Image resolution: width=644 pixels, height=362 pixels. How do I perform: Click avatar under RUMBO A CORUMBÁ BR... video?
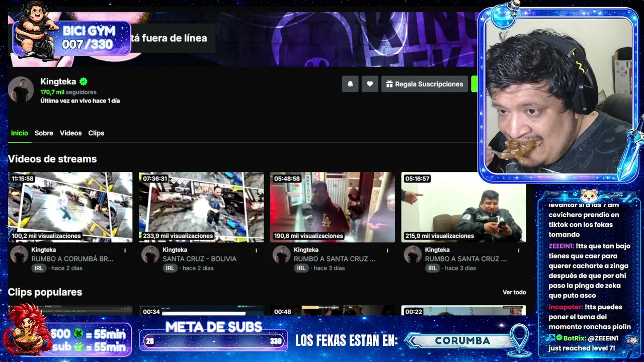tap(19, 254)
